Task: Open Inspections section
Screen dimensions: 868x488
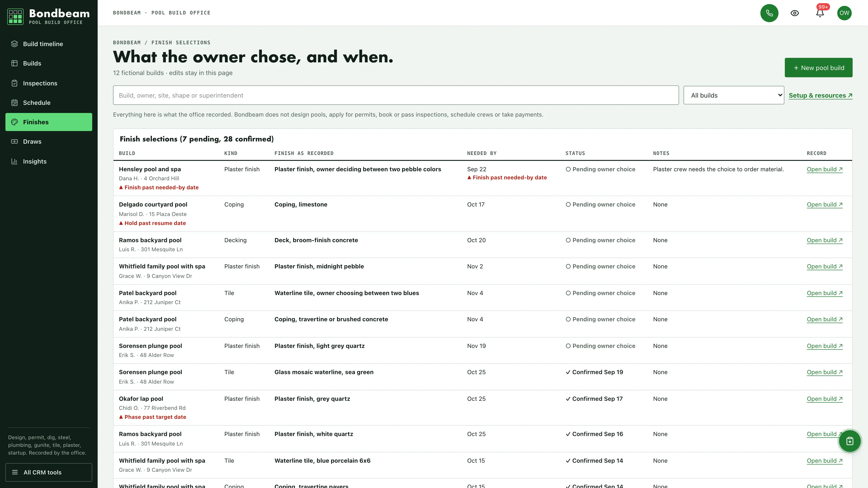Action: (49, 83)
